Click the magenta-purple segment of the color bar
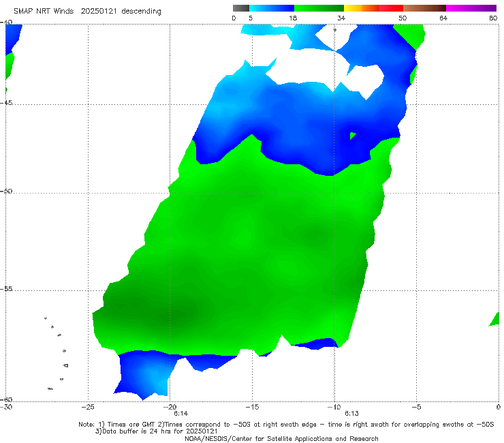This screenshot has width=504, height=443. tap(471, 8)
